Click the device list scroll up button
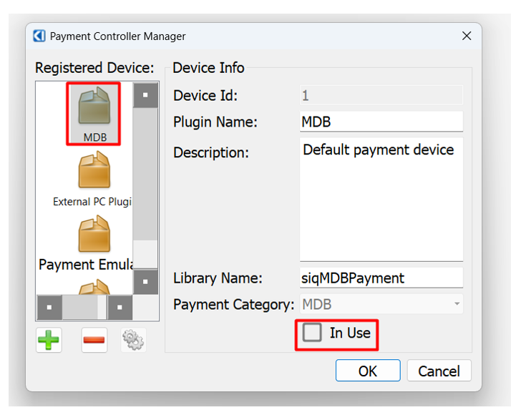 coord(145,95)
